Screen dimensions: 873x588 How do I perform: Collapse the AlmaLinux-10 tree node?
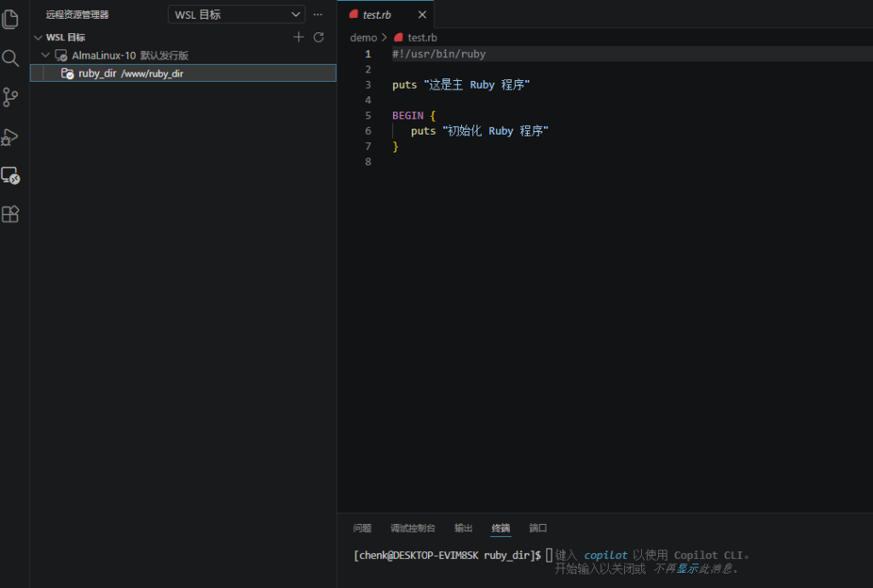click(46, 55)
